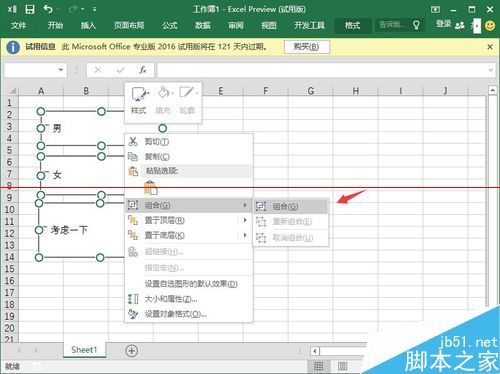Switch to the 视图 ribbon tab

(269, 25)
